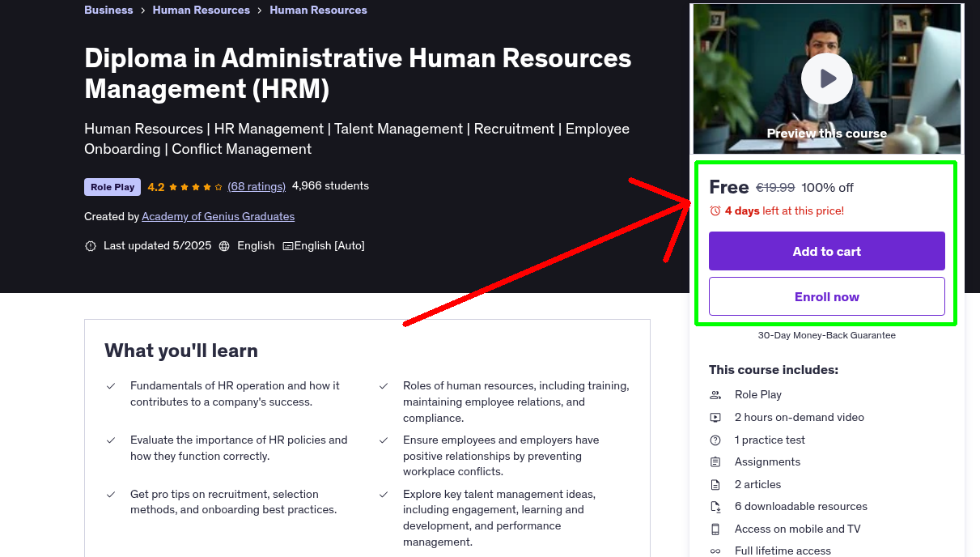
Task: Open the last Human Resources breadcrumb
Action: point(318,10)
